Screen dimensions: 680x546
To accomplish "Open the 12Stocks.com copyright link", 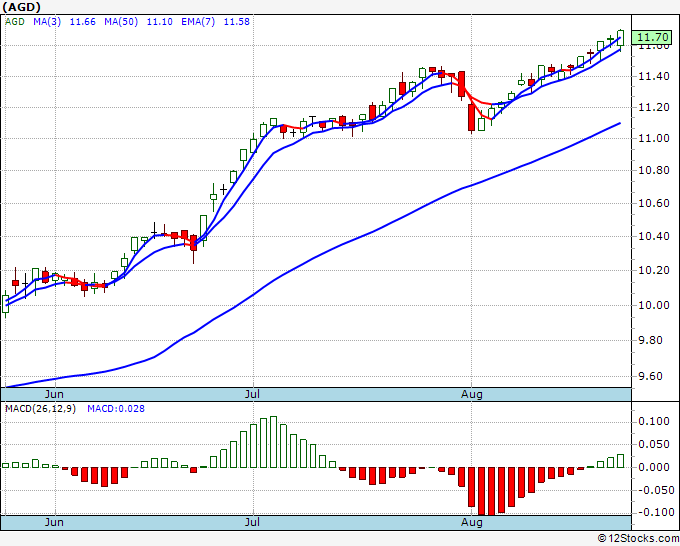I will pos(638,539).
